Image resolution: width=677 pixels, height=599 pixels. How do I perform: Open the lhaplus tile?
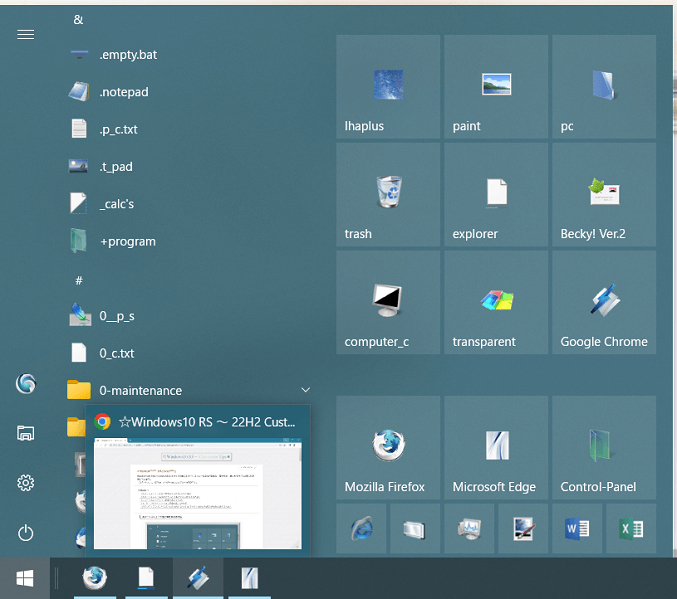point(388,87)
